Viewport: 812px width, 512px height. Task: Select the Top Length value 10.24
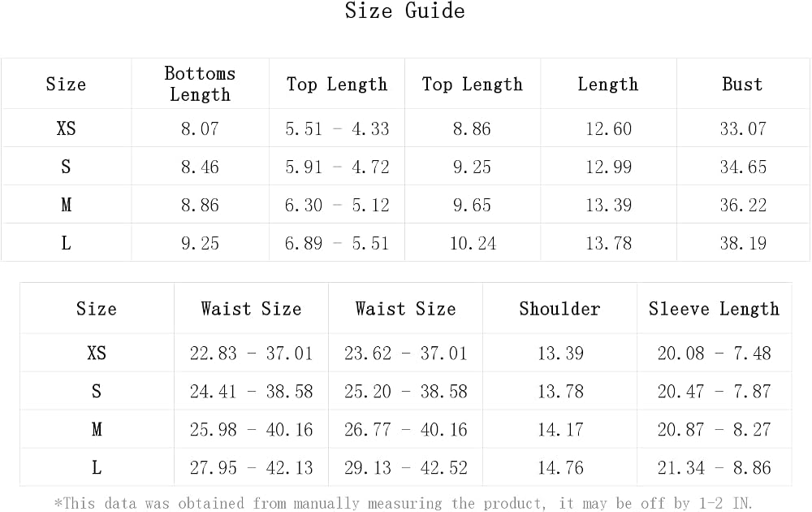tap(473, 244)
